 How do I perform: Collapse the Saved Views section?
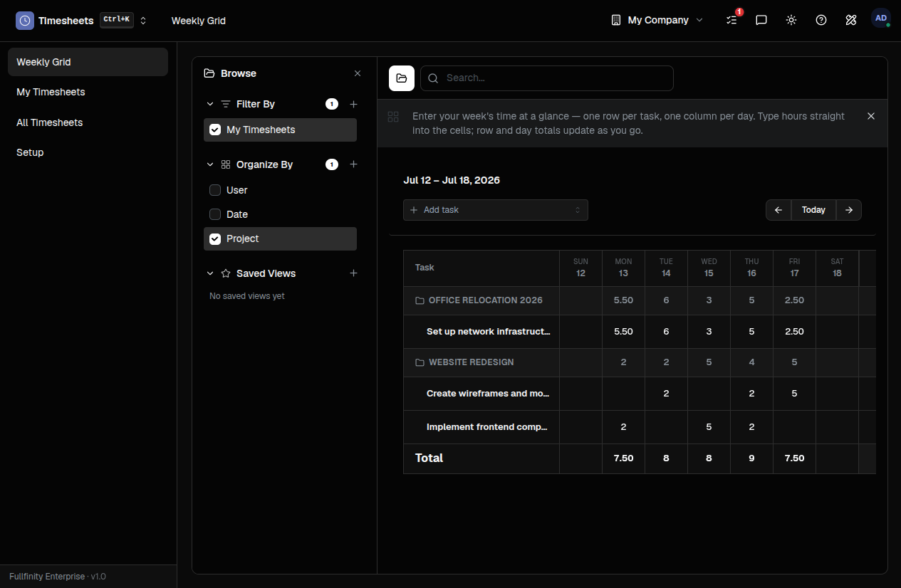click(210, 273)
